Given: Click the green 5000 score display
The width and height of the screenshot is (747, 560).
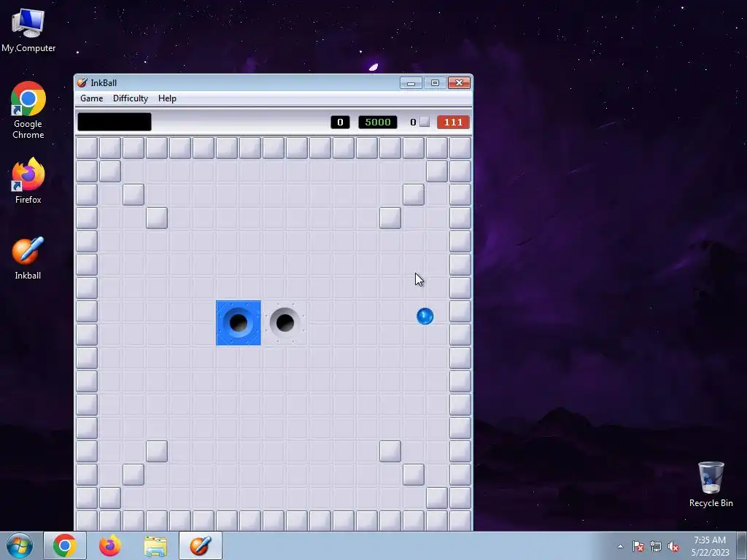Looking at the screenshot, I should (x=378, y=122).
